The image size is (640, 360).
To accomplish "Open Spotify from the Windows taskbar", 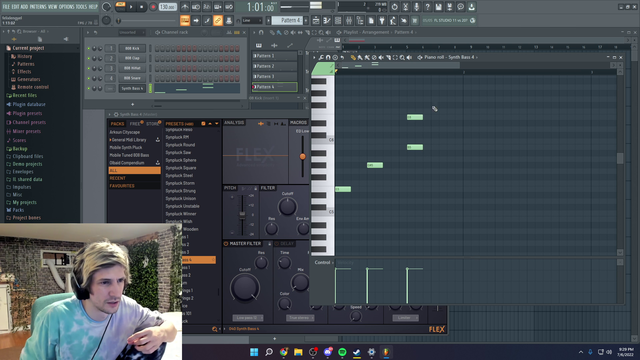I will [x=342, y=352].
